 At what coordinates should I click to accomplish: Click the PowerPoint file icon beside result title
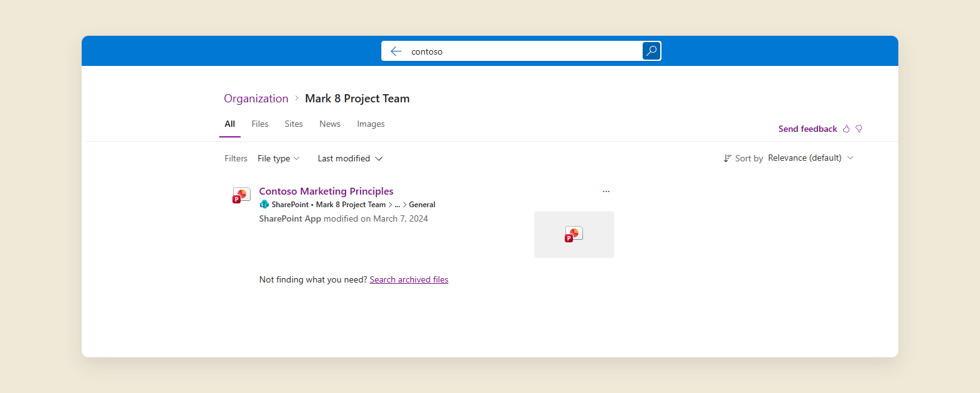pos(241,195)
